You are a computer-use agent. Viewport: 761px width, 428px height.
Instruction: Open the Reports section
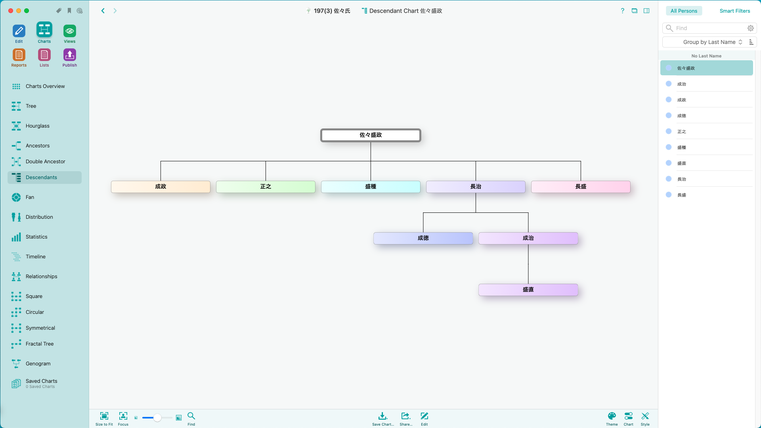(x=18, y=57)
